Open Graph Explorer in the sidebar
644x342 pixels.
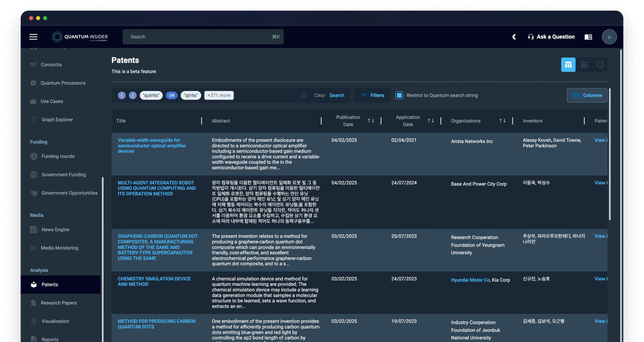pyautogui.click(x=57, y=119)
